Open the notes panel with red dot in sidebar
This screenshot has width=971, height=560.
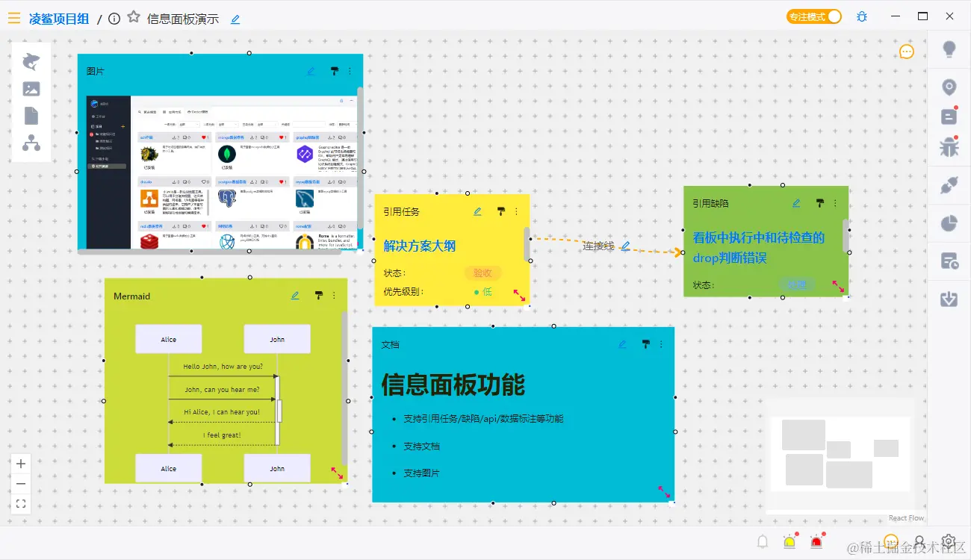(949, 116)
